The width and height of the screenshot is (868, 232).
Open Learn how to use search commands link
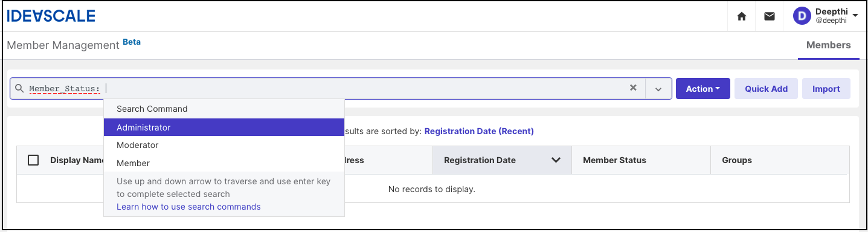[x=188, y=207]
